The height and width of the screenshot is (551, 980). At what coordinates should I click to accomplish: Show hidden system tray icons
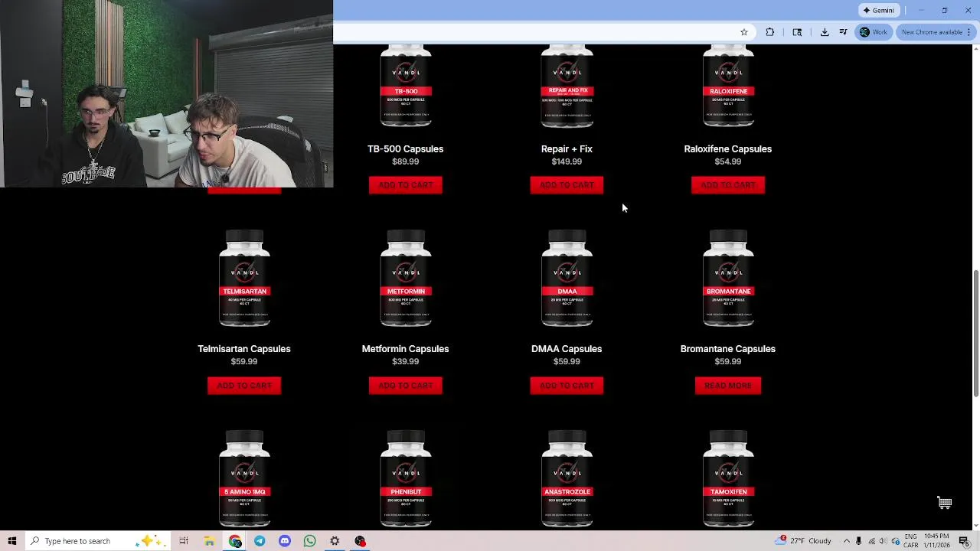(x=846, y=541)
